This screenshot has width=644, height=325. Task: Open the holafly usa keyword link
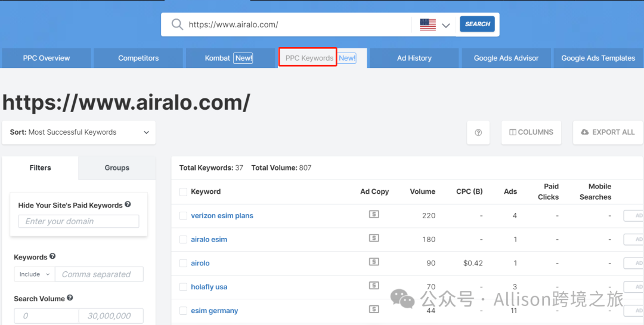pyautogui.click(x=209, y=287)
